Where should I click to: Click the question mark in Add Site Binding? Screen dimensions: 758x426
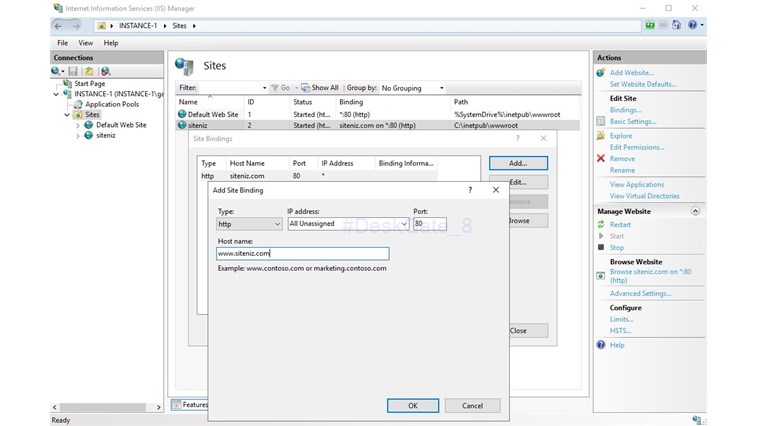(x=470, y=190)
